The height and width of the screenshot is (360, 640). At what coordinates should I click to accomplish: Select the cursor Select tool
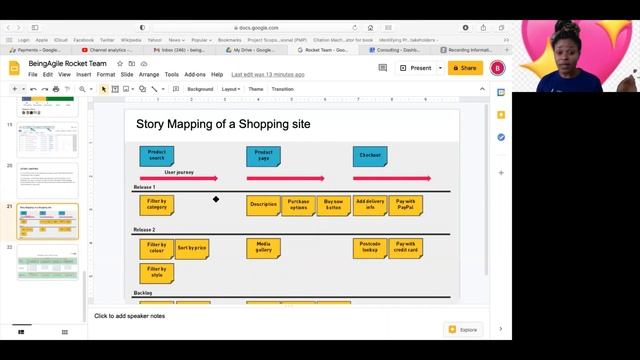[x=104, y=89]
